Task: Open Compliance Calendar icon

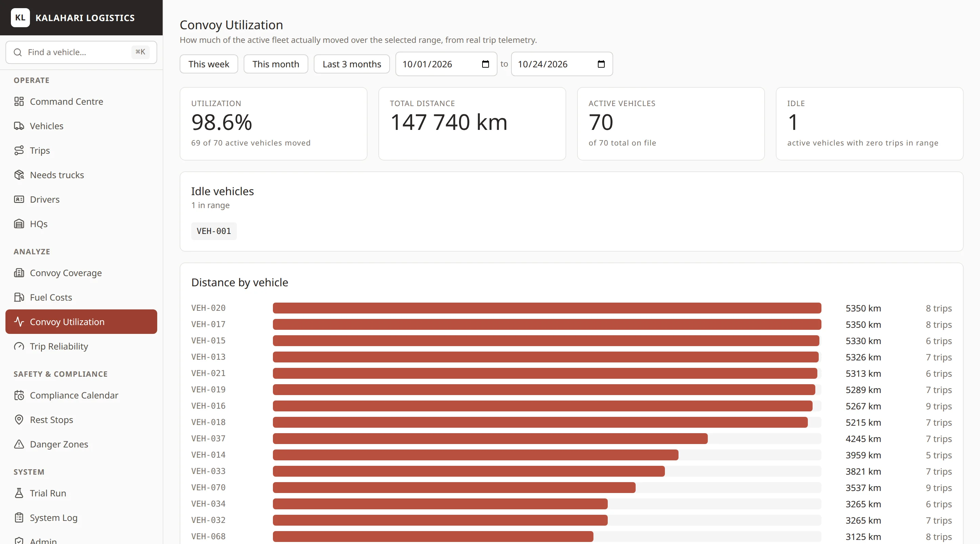Action: point(19,395)
